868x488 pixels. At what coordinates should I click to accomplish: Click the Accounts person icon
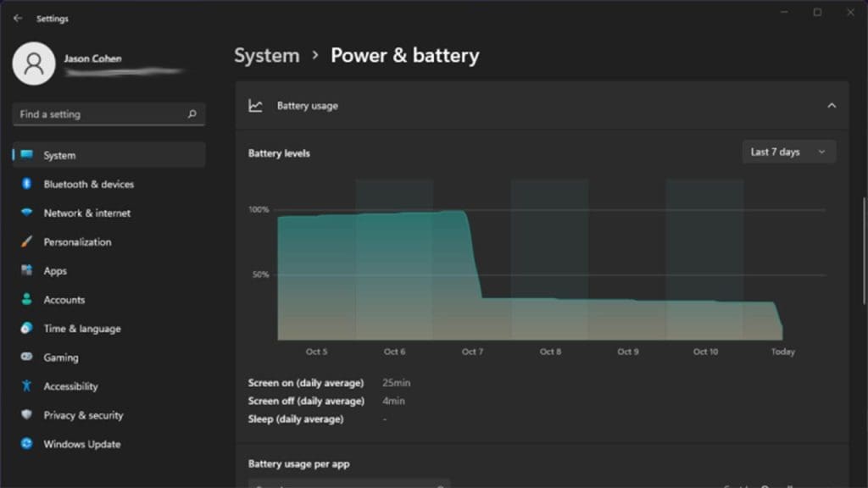(x=27, y=300)
